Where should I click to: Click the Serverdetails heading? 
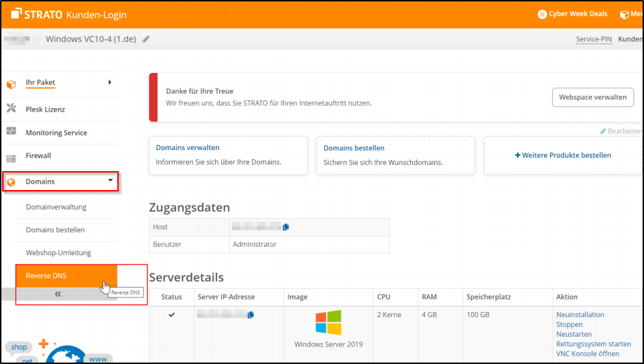(x=187, y=278)
